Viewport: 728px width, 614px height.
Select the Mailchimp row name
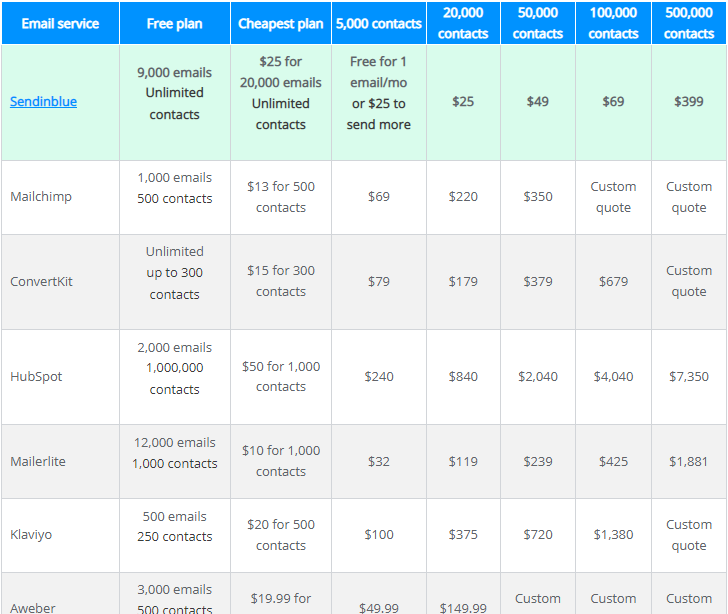click(41, 196)
